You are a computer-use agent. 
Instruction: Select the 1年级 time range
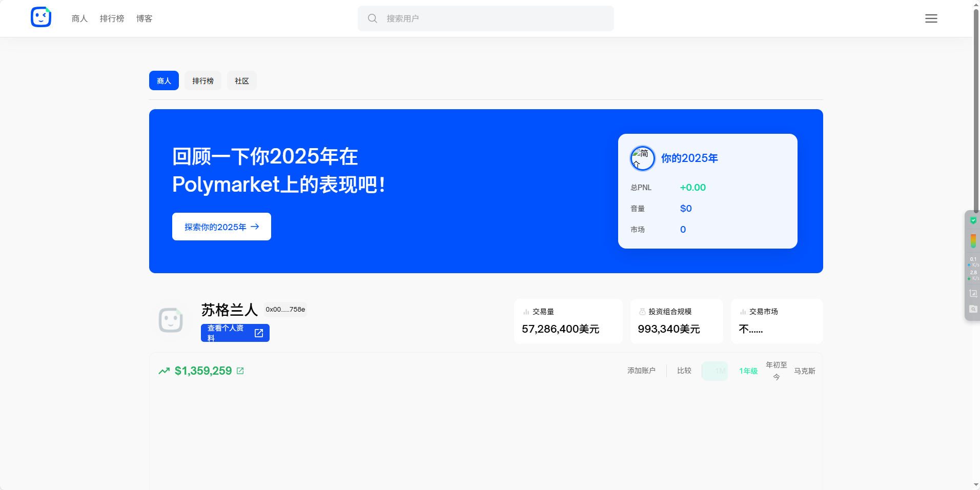click(x=748, y=371)
